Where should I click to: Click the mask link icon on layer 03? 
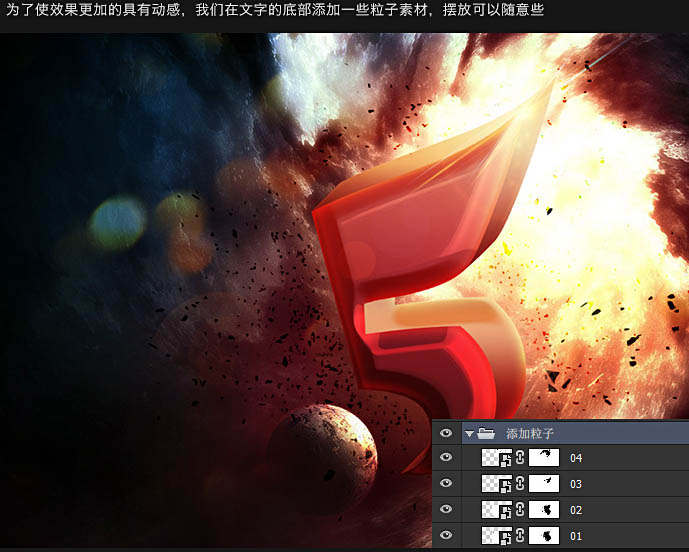coord(520,483)
